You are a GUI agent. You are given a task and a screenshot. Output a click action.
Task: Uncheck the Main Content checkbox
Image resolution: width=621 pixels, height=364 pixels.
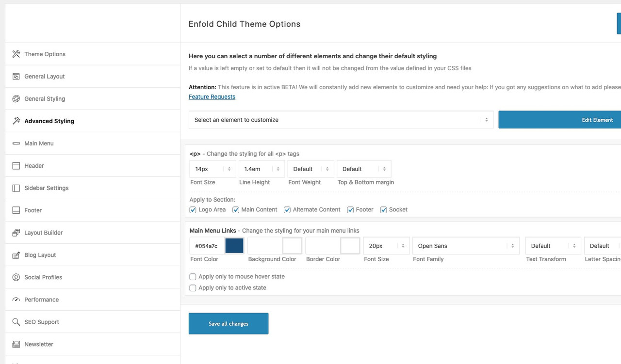click(x=236, y=210)
